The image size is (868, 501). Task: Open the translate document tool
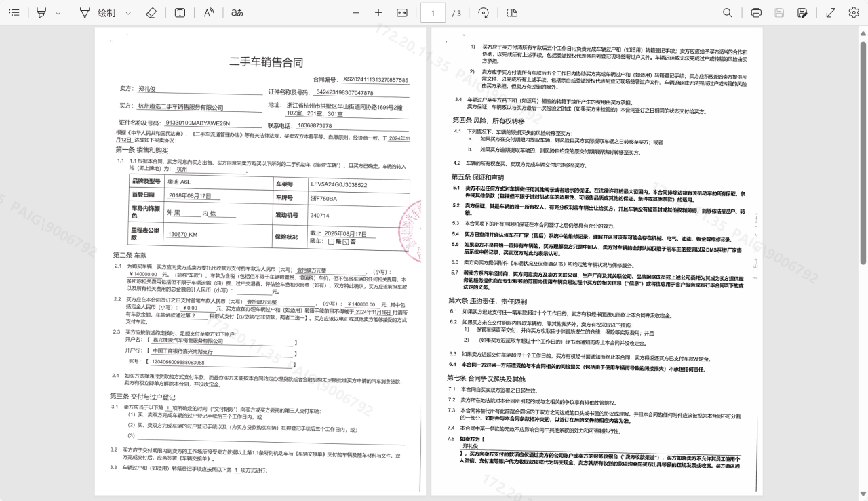237,13
